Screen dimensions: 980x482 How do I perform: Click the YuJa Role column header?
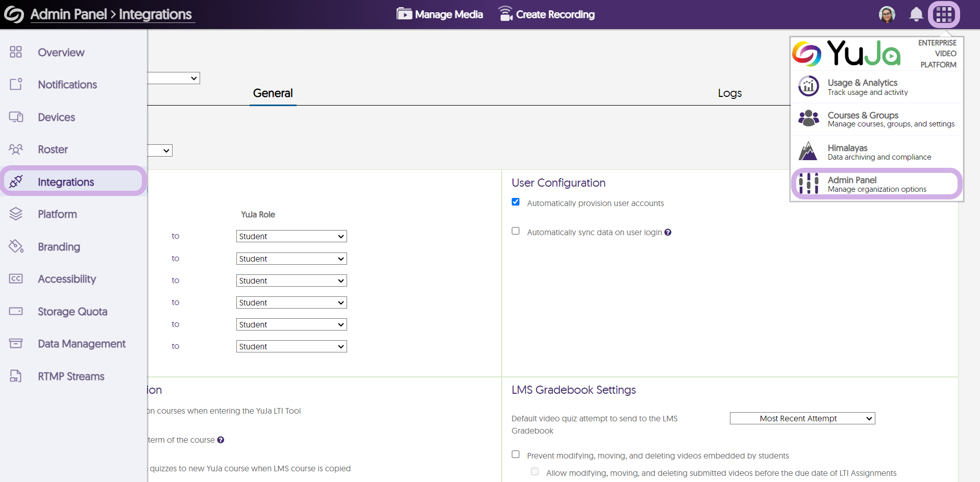pos(258,215)
